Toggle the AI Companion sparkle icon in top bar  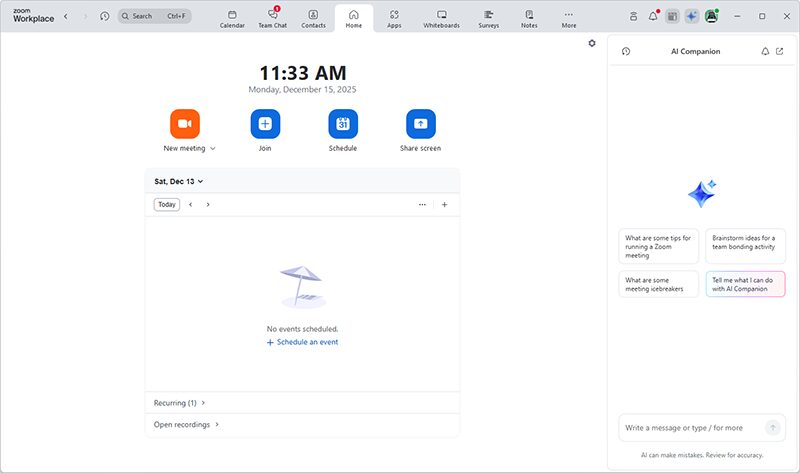click(x=692, y=16)
